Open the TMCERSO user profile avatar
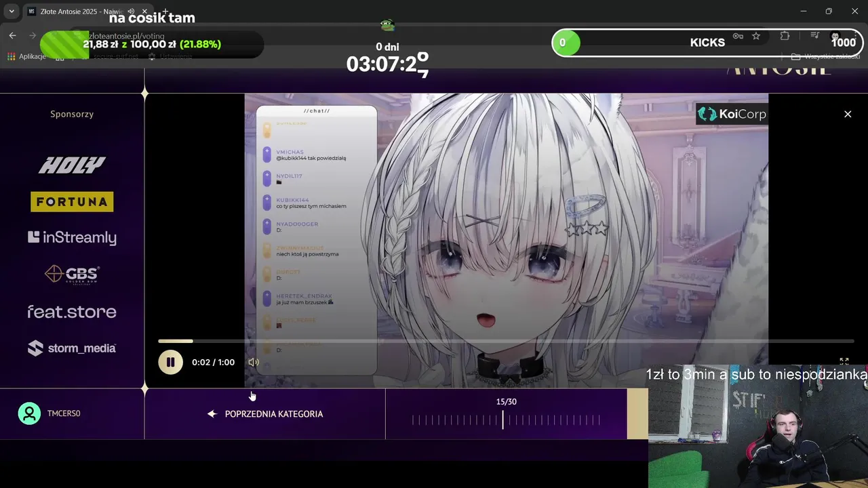Viewport: 868px width, 488px height. (29, 413)
